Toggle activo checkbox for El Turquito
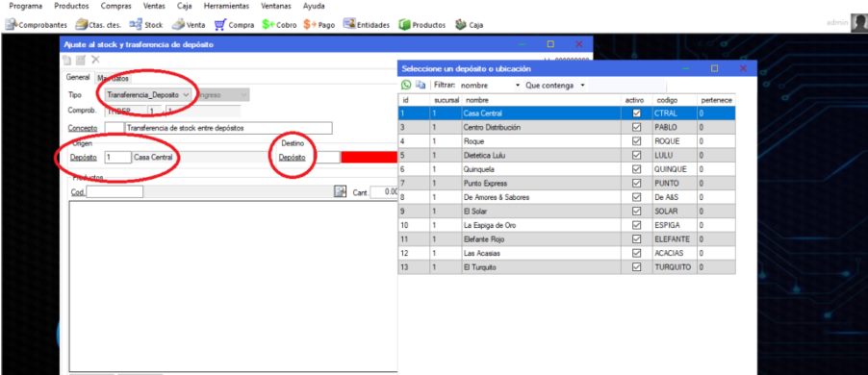Image resolution: width=868 pixels, height=375 pixels. point(637,267)
